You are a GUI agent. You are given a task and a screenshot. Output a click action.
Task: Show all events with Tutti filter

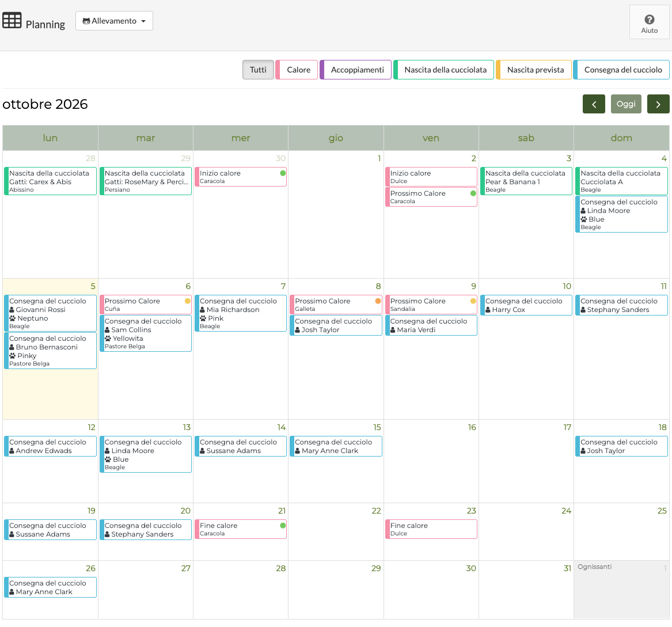[x=258, y=70]
